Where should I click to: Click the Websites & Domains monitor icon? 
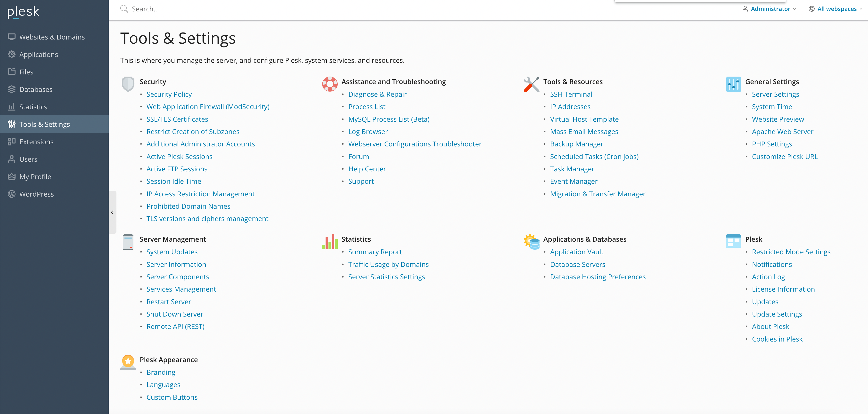point(12,37)
